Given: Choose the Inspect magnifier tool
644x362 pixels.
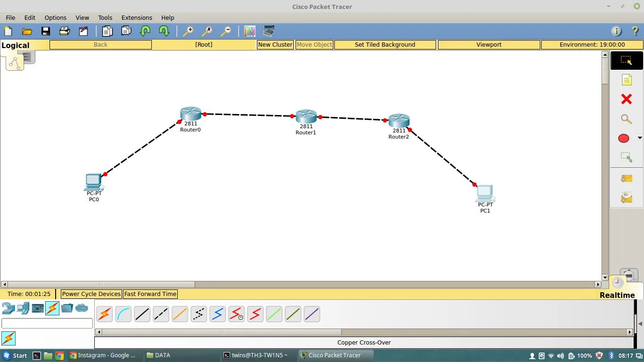Looking at the screenshot, I should click(x=627, y=119).
